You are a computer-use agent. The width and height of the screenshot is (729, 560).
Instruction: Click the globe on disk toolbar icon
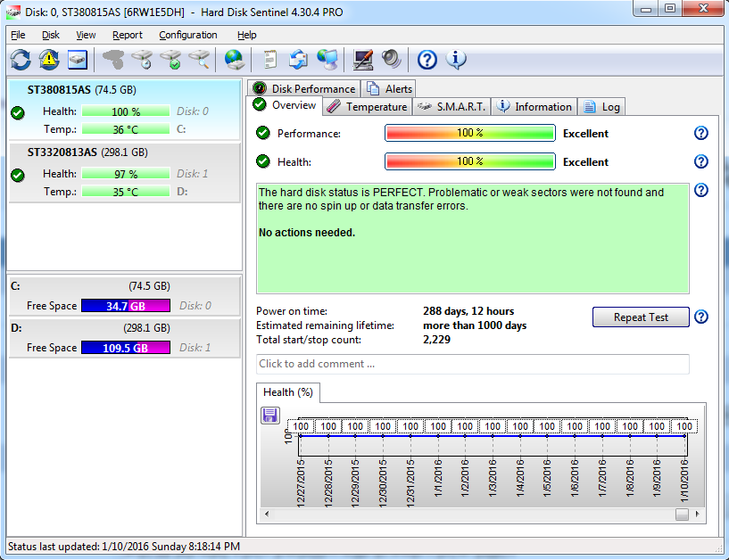click(x=234, y=60)
